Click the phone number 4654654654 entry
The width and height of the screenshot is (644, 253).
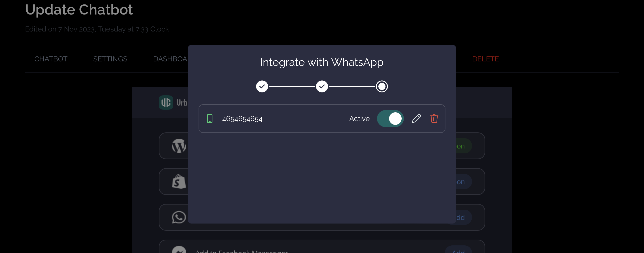point(242,119)
